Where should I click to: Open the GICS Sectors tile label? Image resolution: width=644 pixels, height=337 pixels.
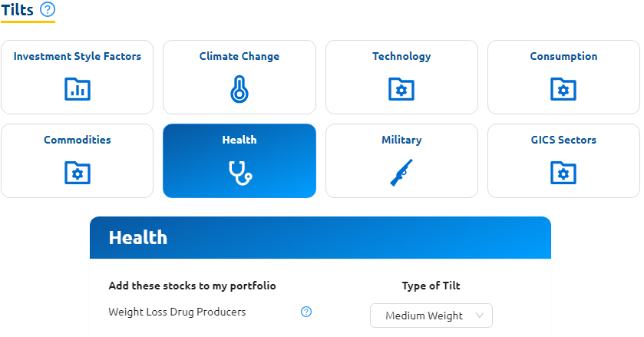tap(563, 140)
